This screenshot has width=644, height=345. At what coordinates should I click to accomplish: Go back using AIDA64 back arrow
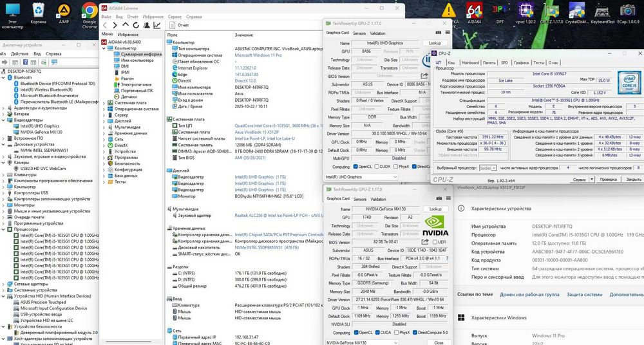click(105, 25)
